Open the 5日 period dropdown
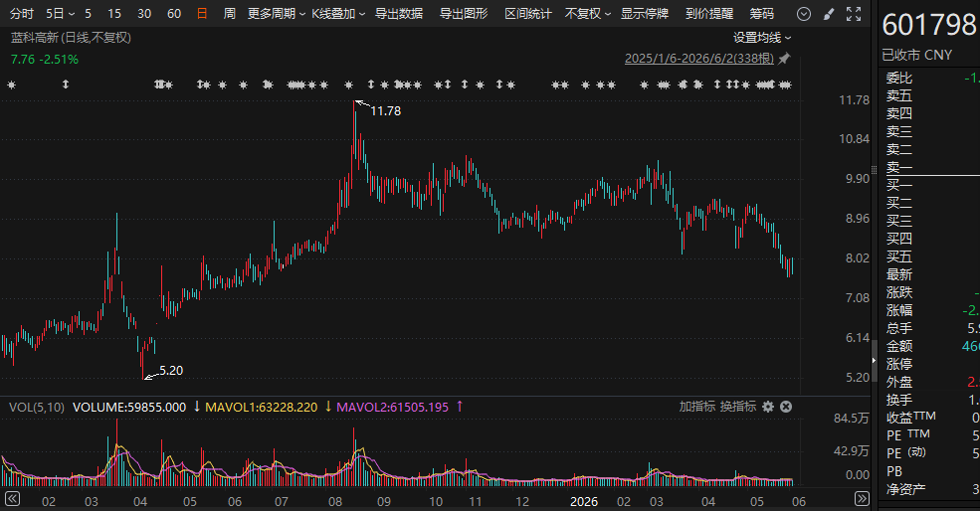 pos(60,14)
